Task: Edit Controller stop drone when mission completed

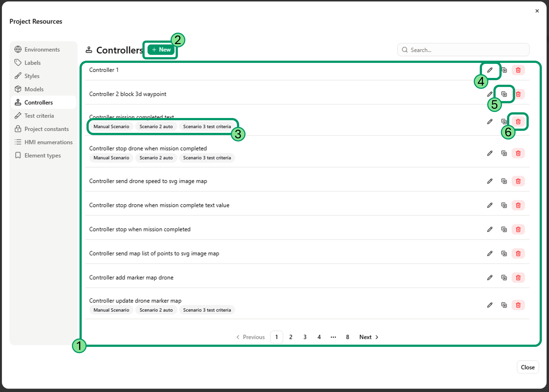Action: click(490, 153)
